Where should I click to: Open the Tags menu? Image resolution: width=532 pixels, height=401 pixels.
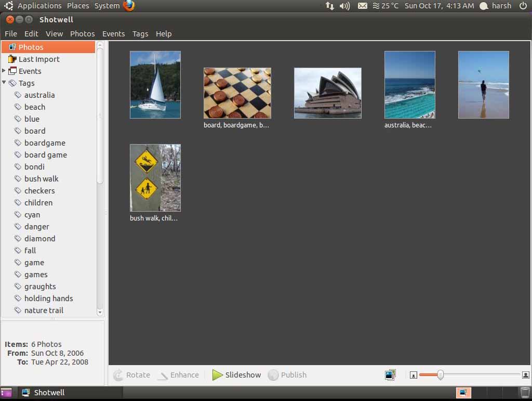click(140, 34)
